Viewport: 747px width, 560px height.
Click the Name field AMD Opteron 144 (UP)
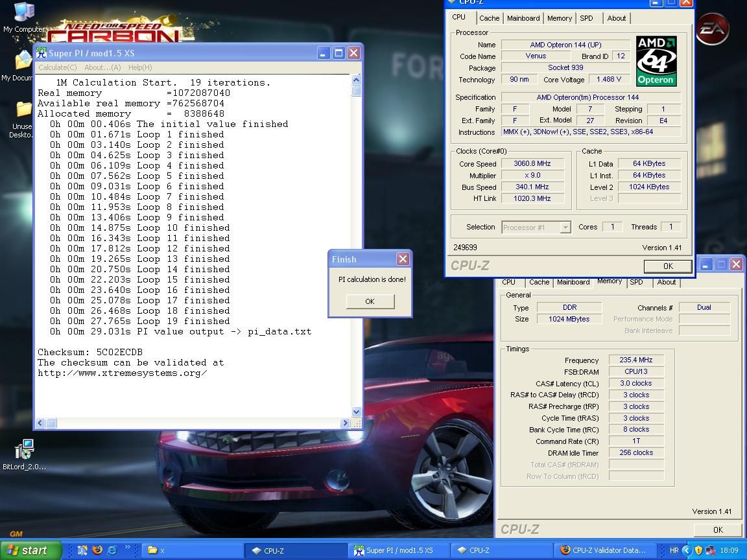coord(565,45)
